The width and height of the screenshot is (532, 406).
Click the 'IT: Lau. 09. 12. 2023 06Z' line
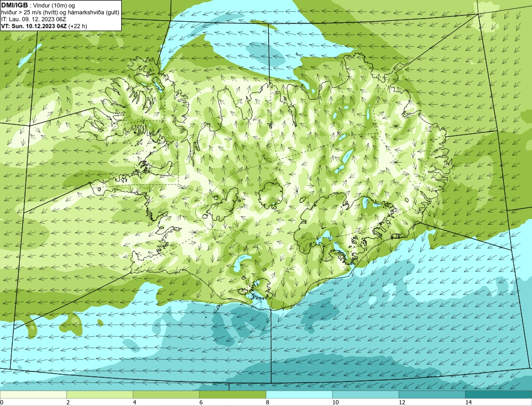point(34,19)
